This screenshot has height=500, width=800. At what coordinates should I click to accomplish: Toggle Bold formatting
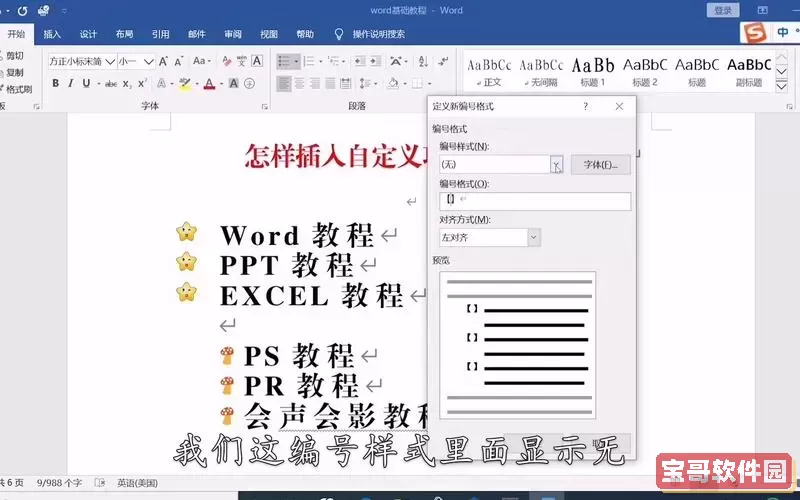click(x=56, y=83)
